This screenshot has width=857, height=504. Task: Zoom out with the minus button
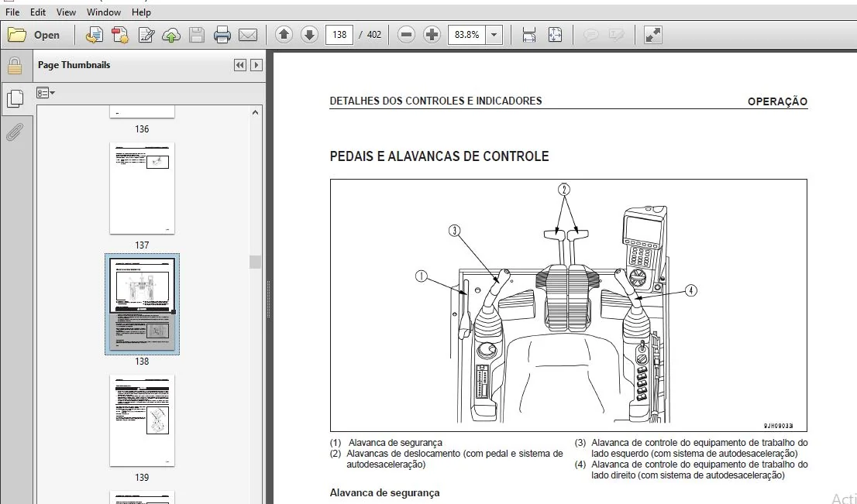click(x=406, y=35)
